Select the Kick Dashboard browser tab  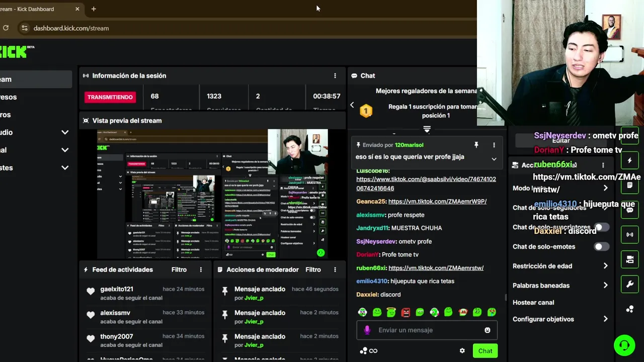tap(40, 9)
